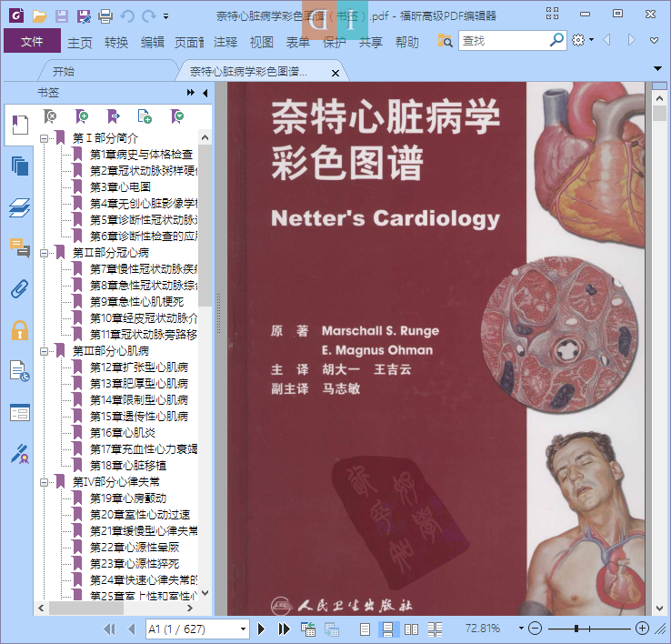Open the page number dropdown
The image size is (671, 644).
(x=243, y=629)
